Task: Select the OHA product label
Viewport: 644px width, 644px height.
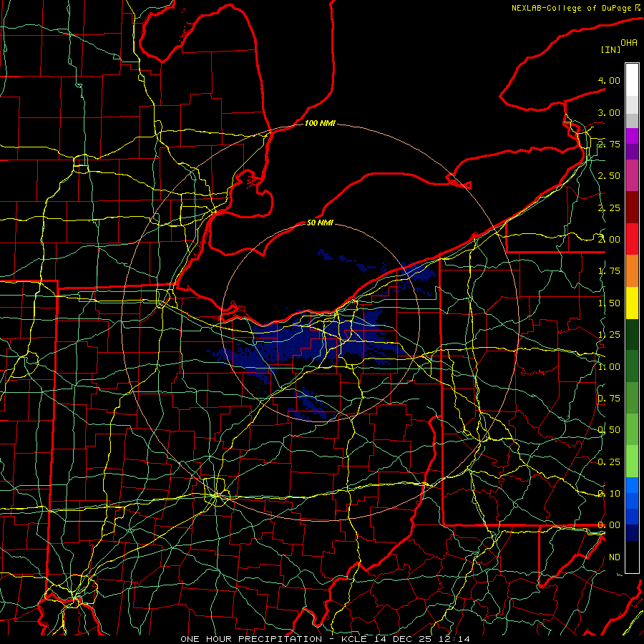Action: (x=629, y=42)
